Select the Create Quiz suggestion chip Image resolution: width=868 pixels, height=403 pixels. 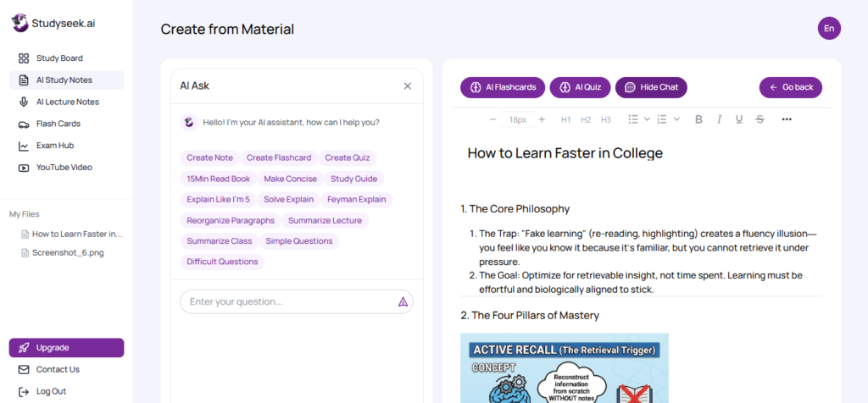[347, 157]
